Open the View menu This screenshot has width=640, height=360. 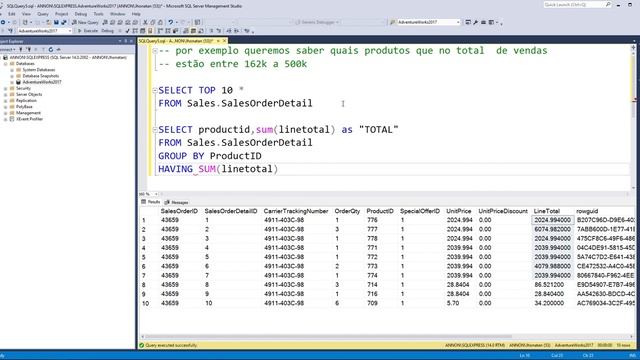(26, 14)
